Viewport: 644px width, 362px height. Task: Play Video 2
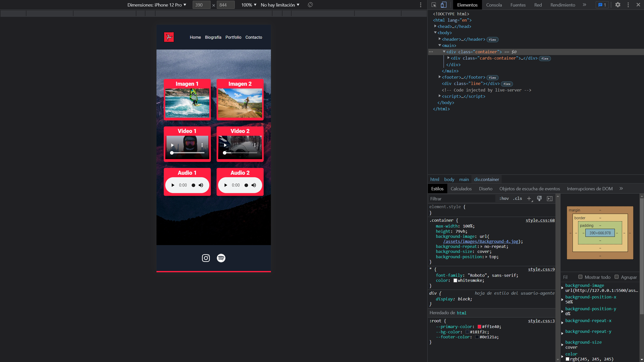tap(225, 145)
